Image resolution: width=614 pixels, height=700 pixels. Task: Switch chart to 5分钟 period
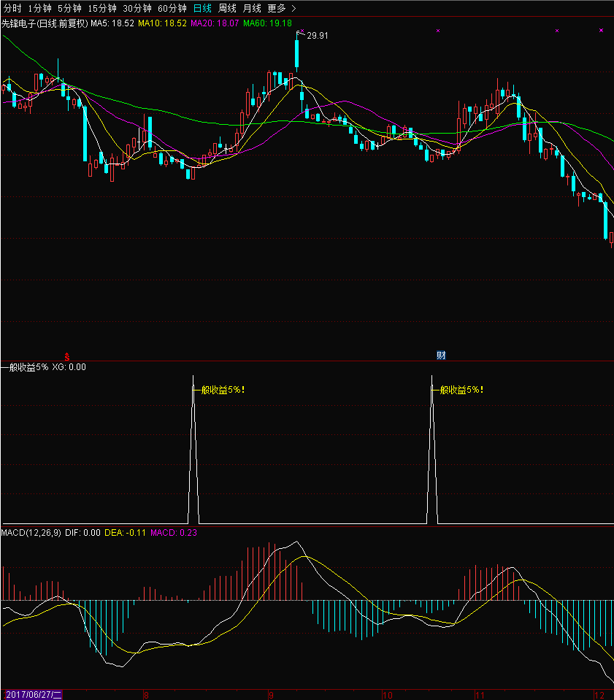tap(69, 8)
